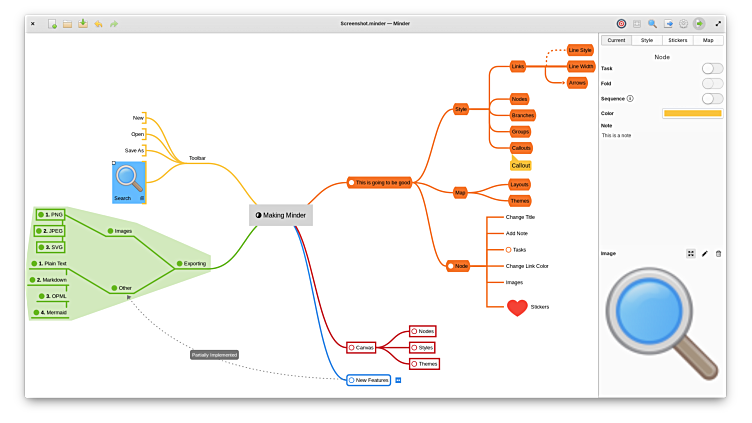The width and height of the screenshot is (752, 423).
Task: Switch to the Style tab
Action: click(x=647, y=40)
